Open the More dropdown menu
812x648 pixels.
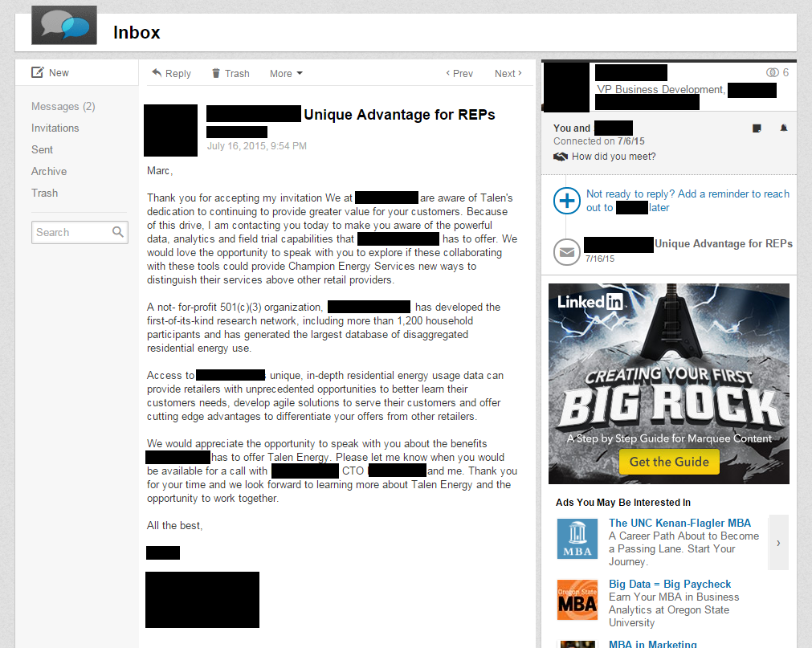[x=286, y=74]
